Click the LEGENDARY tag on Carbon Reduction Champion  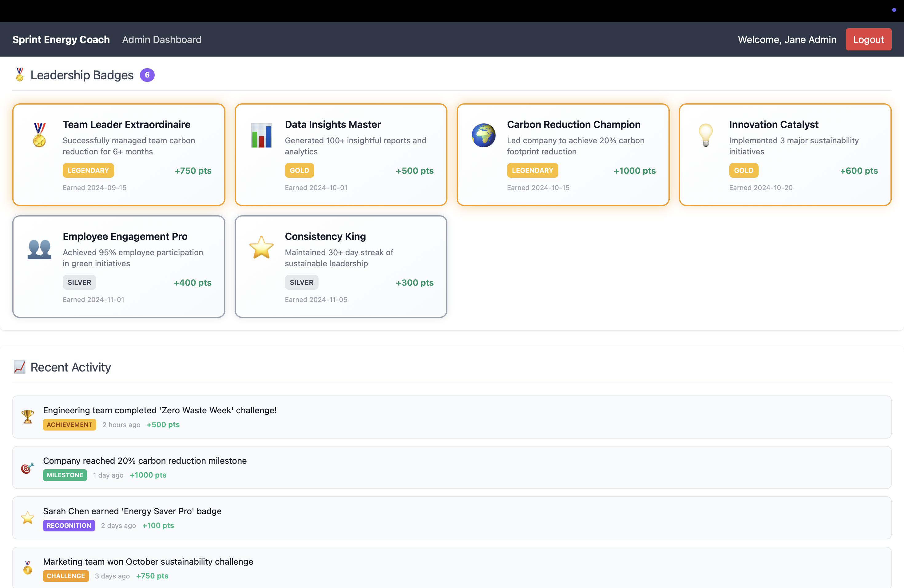pyautogui.click(x=532, y=171)
